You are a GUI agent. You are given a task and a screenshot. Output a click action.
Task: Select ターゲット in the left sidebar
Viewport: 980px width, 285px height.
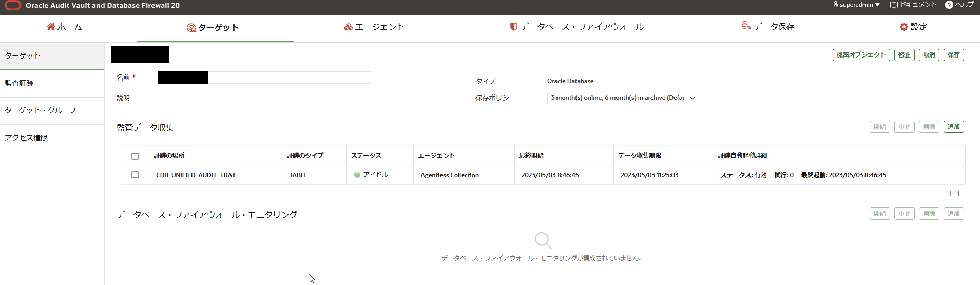click(x=52, y=56)
